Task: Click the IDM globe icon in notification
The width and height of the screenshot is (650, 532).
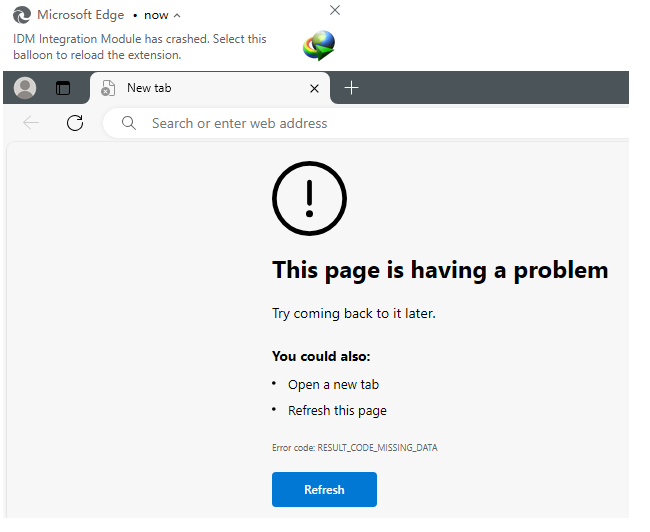Action: 319,45
